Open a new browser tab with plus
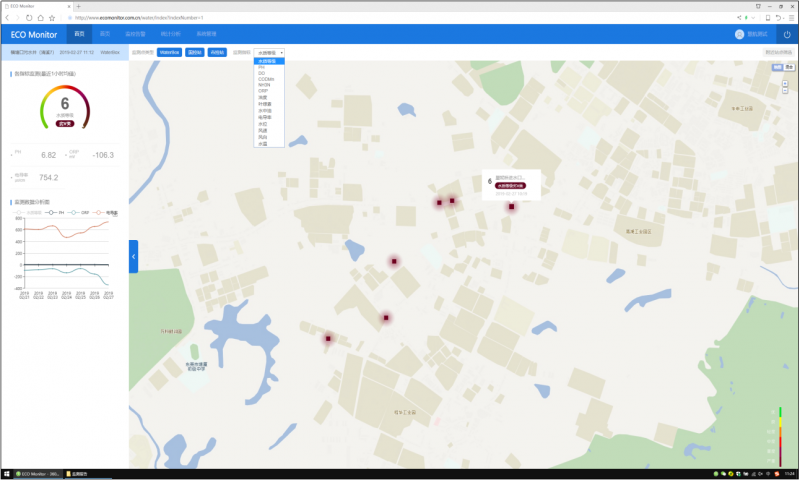Viewport: 800px width, 480px height. (x=79, y=6)
